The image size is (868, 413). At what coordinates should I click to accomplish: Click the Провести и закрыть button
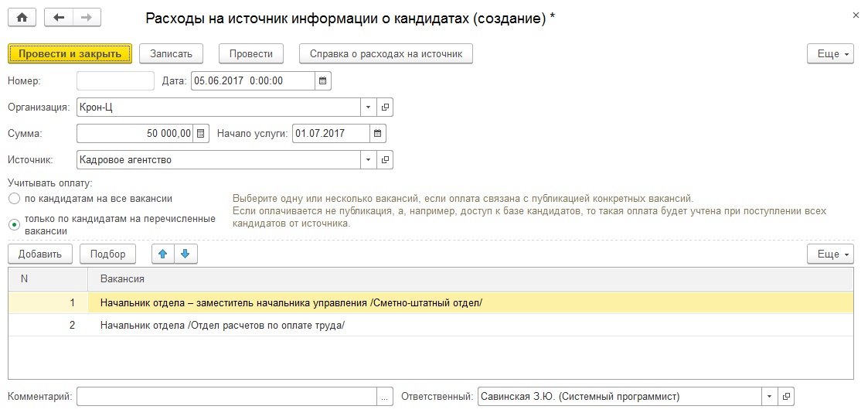point(70,53)
